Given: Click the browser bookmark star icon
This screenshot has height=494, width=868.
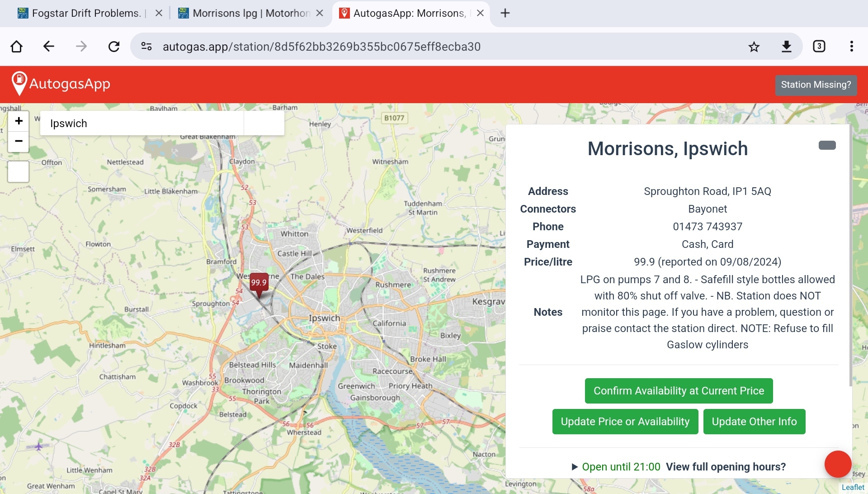Looking at the screenshot, I should pyautogui.click(x=754, y=47).
